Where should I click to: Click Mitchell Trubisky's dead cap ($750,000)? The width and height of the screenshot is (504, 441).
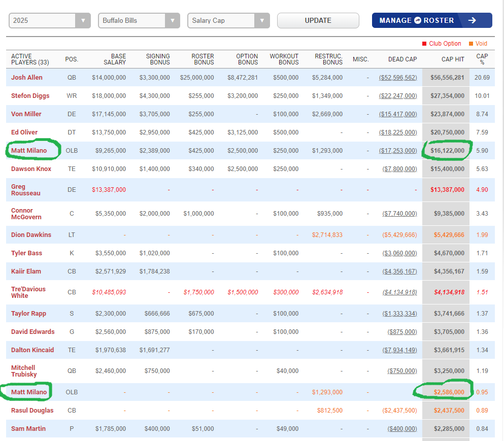coord(402,371)
